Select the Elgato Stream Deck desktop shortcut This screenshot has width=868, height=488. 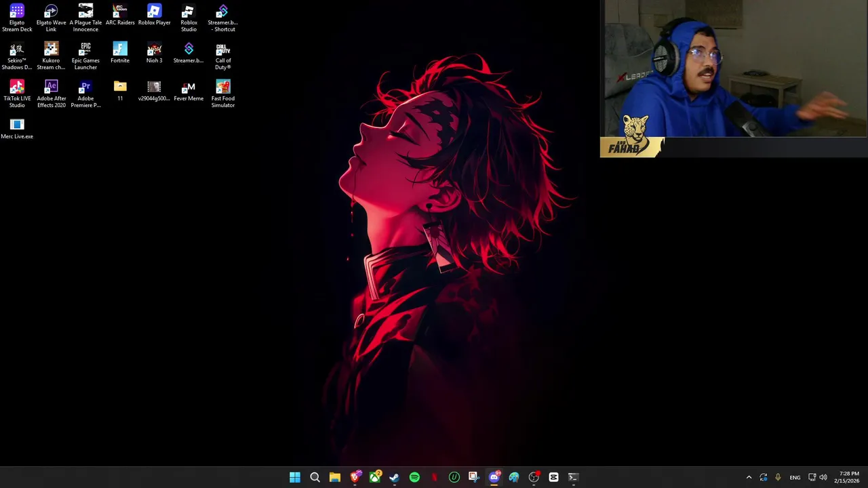17,18
